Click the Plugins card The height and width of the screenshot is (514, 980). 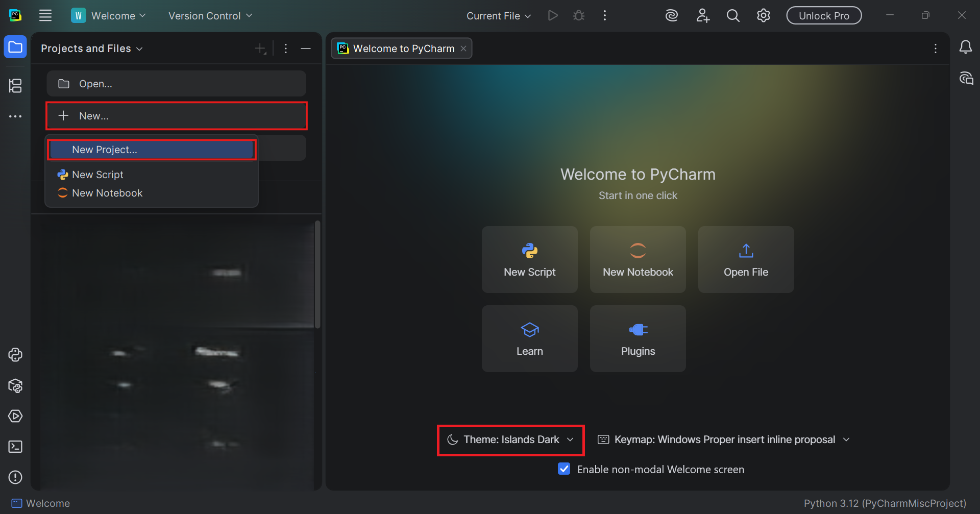click(638, 339)
